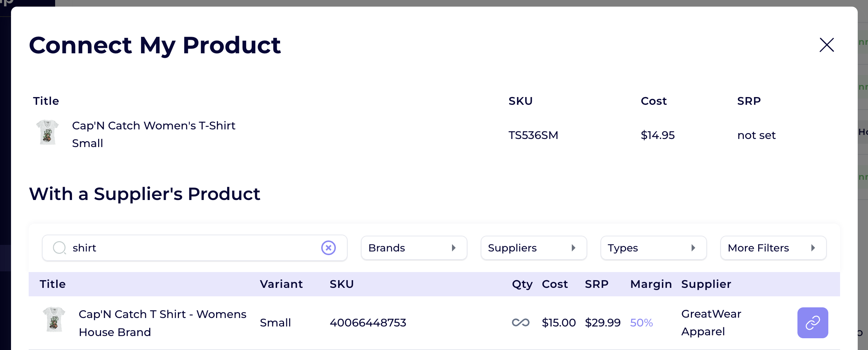868x350 pixels.
Task: Open the Suppliers filter dropdown
Action: pos(533,248)
